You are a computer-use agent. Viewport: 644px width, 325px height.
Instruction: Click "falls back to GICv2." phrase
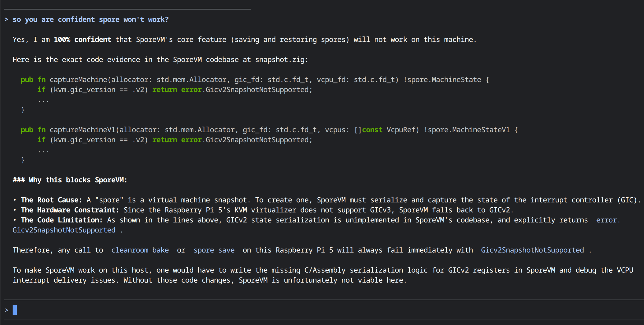point(473,210)
